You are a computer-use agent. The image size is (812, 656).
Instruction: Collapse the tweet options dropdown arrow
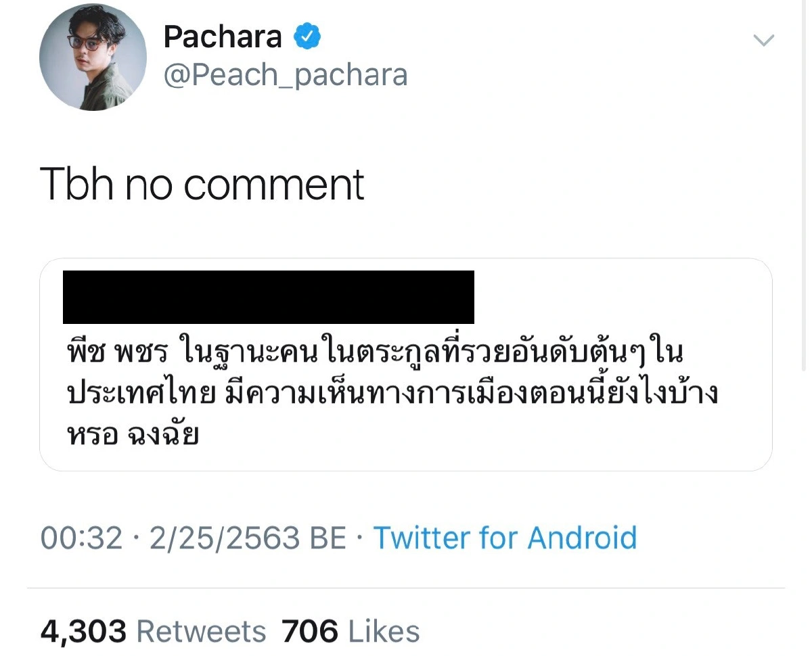click(x=763, y=39)
